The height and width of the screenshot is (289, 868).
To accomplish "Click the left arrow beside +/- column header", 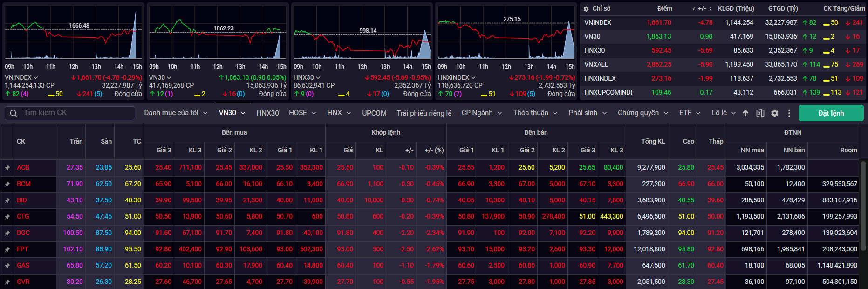I will tap(693, 9).
